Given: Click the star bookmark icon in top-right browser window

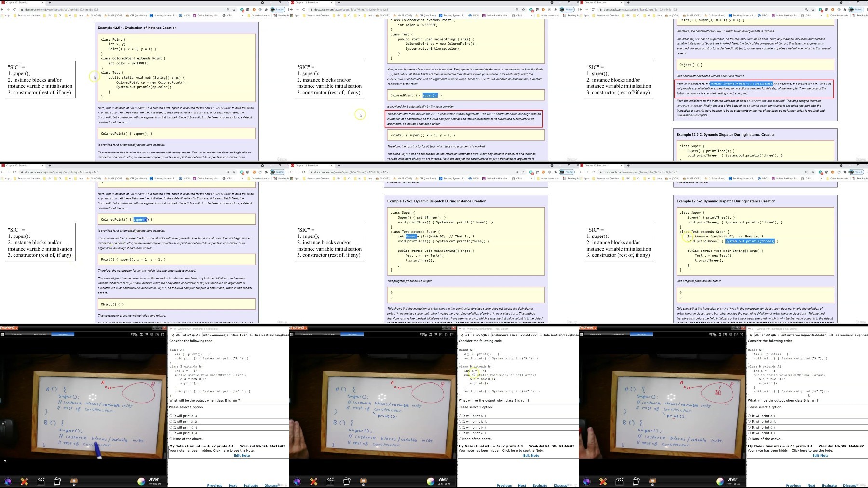Looking at the screenshot, I should coord(813,10).
